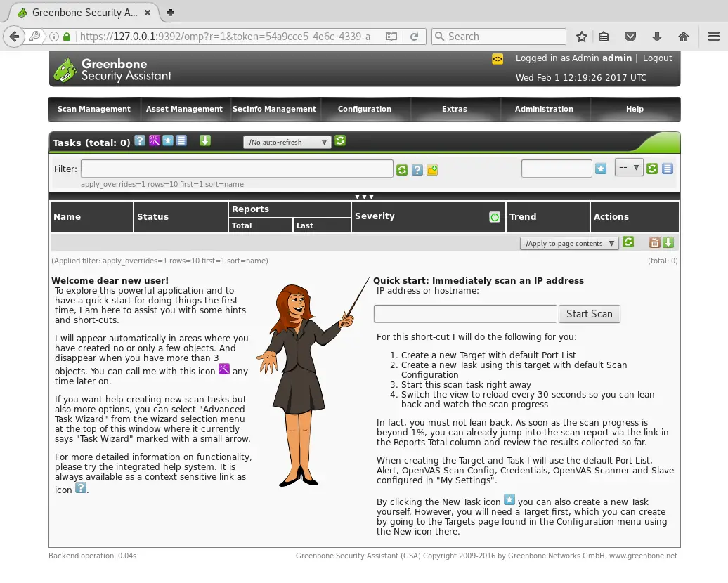Click the browser Search box
The image size is (728, 583).
coord(499,37)
